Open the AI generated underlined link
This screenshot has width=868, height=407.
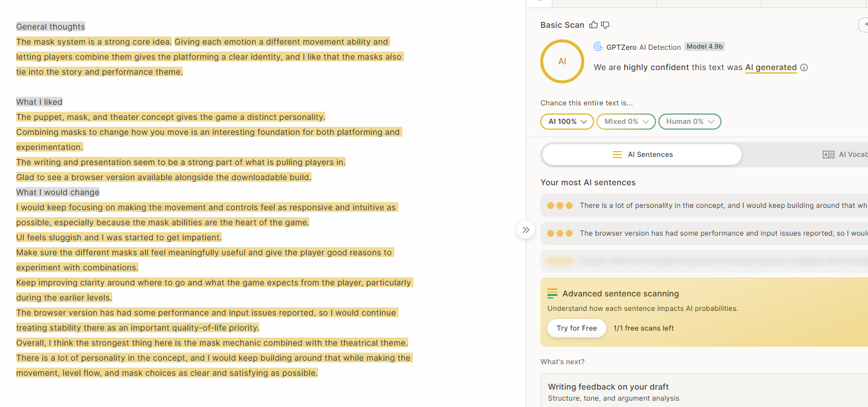771,68
